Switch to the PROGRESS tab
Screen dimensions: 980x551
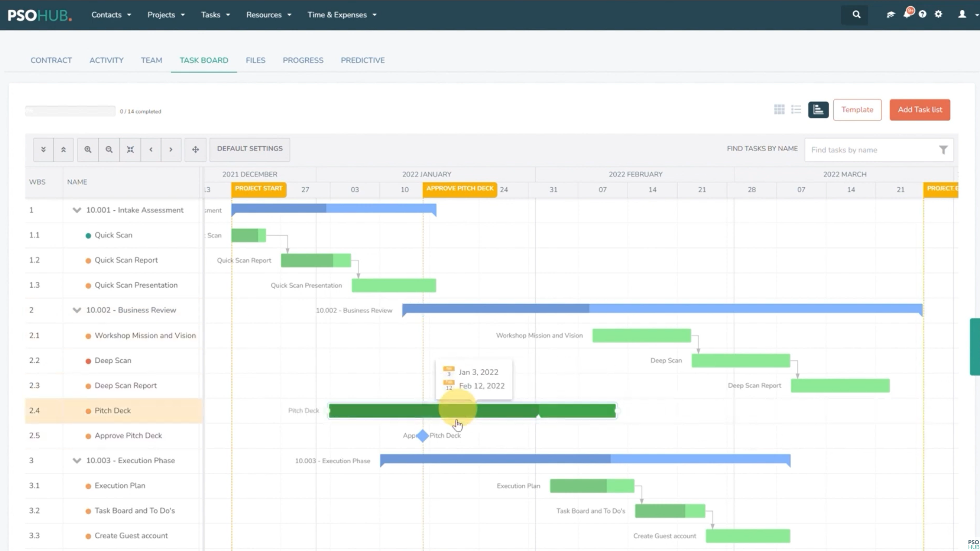(x=303, y=60)
